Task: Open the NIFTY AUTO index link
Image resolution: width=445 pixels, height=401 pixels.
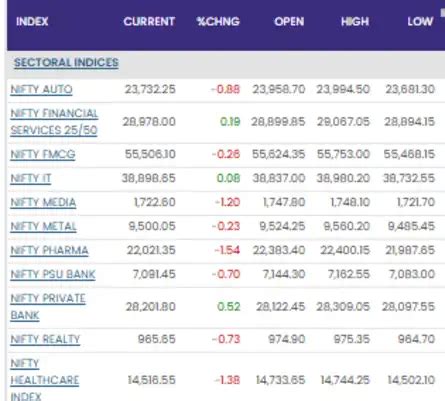Action: pyautogui.click(x=41, y=89)
